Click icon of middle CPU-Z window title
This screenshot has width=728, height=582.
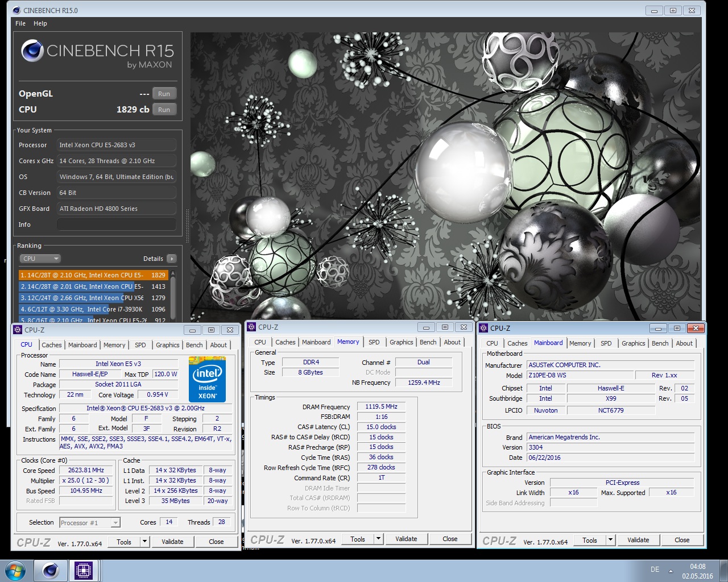[251, 327]
